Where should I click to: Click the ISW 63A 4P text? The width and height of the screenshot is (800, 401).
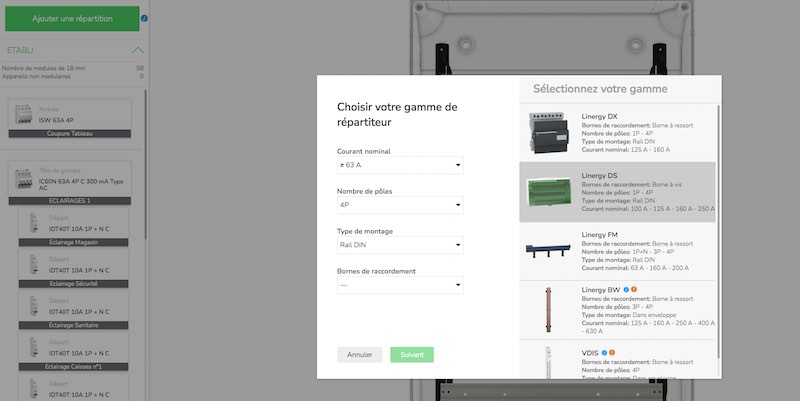(56, 120)
